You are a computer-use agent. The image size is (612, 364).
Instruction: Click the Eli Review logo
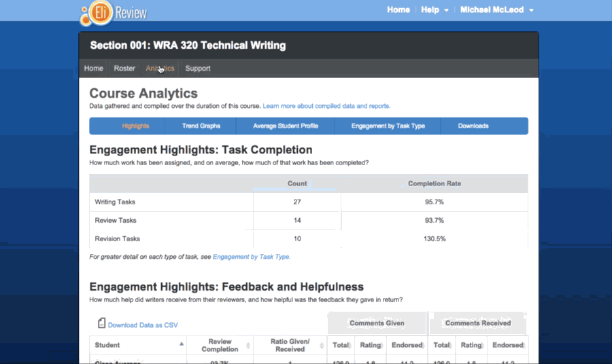coord(113,14)
